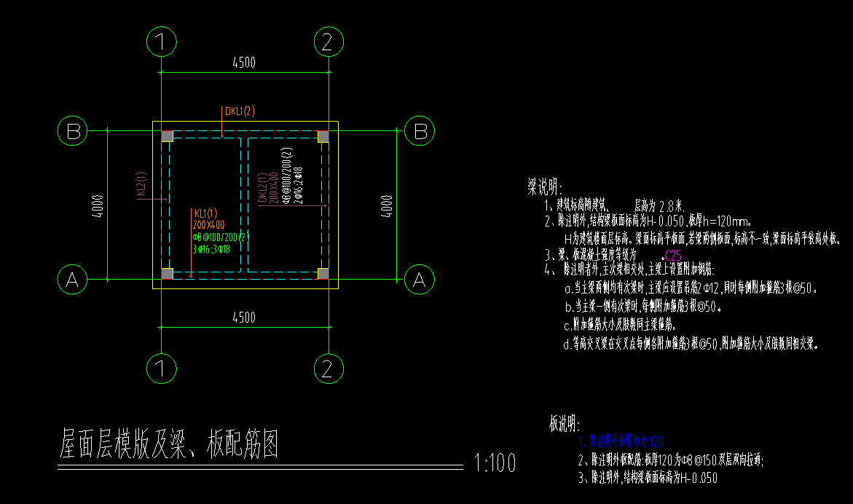853x504 pixels.
Task: Click the green 3Φ16;3Φ18 rebar text
Action: click(x=211, y=250)
